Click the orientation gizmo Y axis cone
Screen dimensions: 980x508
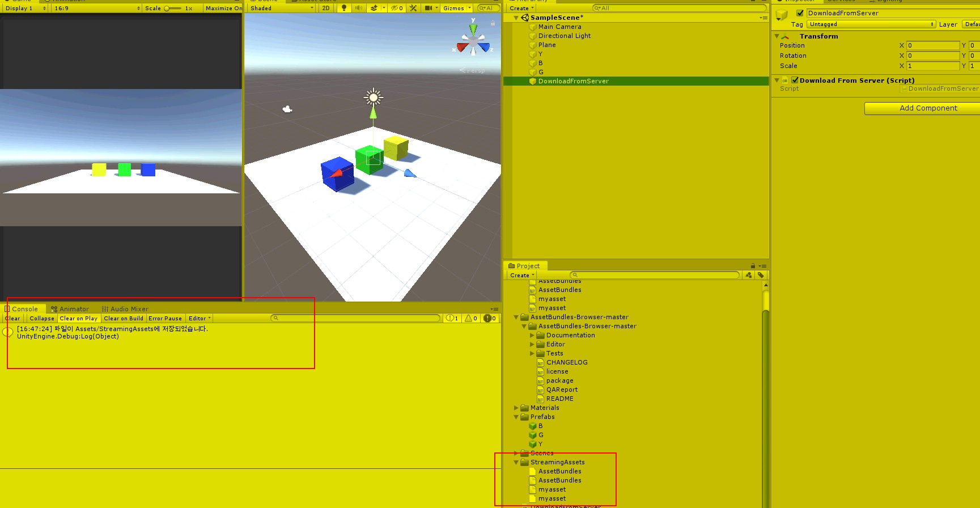click(473, 28)
